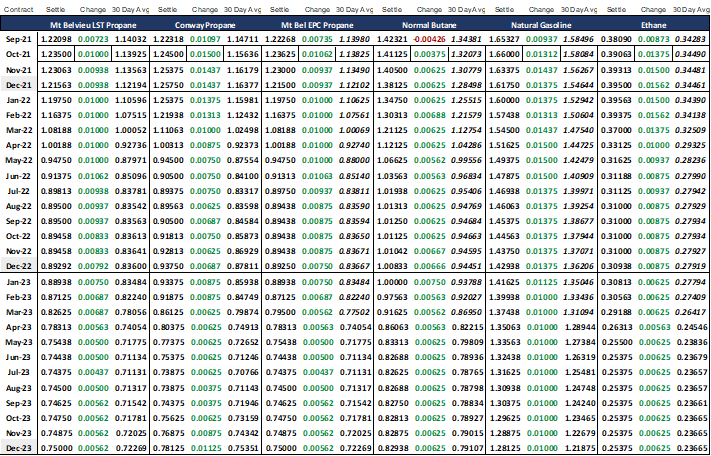This screenshot has height=456, width=711.
Task: Select the Natural Gasoline header
Action: pos(541,25)
